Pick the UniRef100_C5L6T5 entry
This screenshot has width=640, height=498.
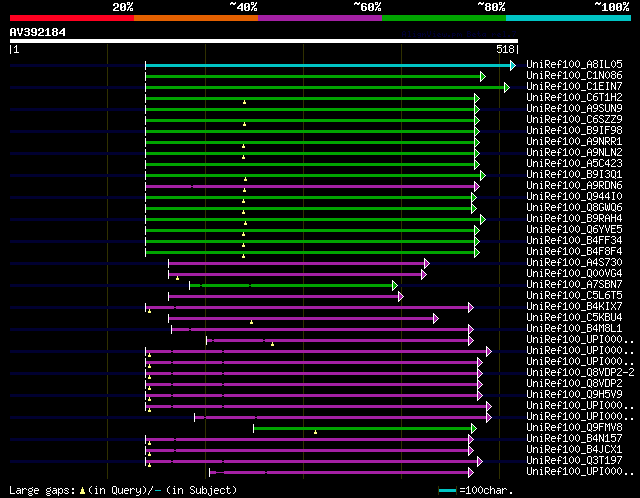tap(574, 296)
